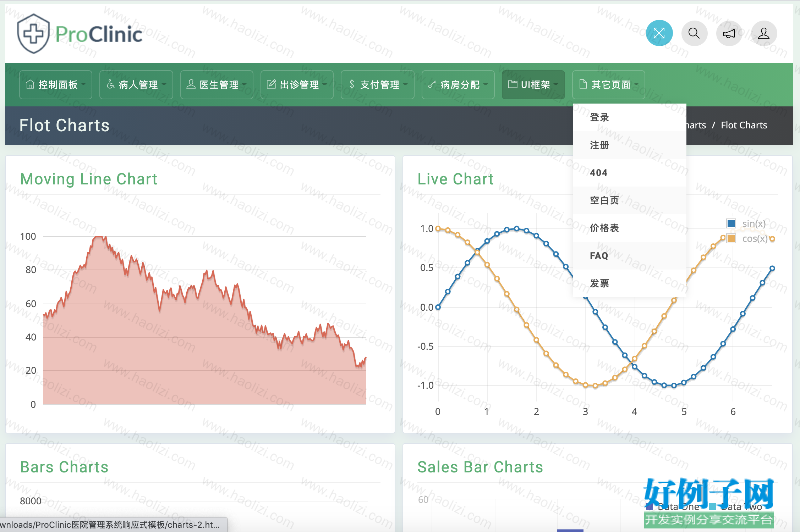The image size is (800, 532).
Task: Click the document icon beside 其它页面
Action: pos(583,84)
